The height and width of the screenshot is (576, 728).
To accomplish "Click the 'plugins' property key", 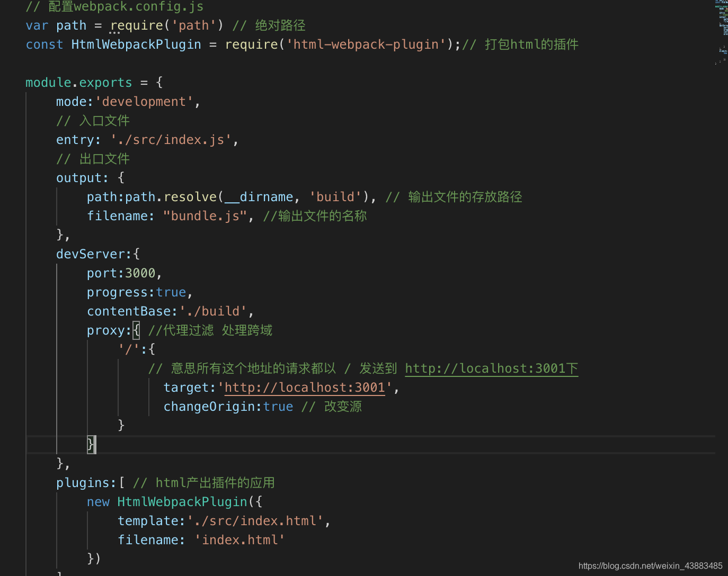I will (83, 483).
